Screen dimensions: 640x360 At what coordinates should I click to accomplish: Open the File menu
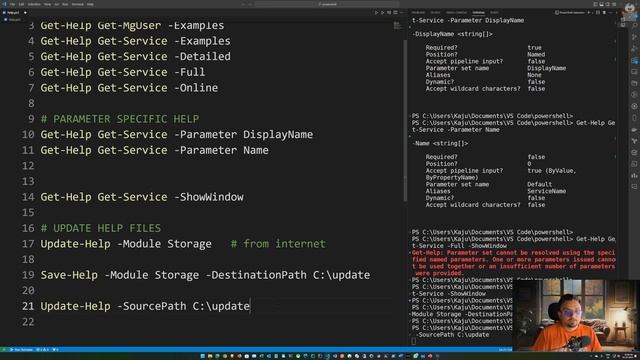click(13, 4)
